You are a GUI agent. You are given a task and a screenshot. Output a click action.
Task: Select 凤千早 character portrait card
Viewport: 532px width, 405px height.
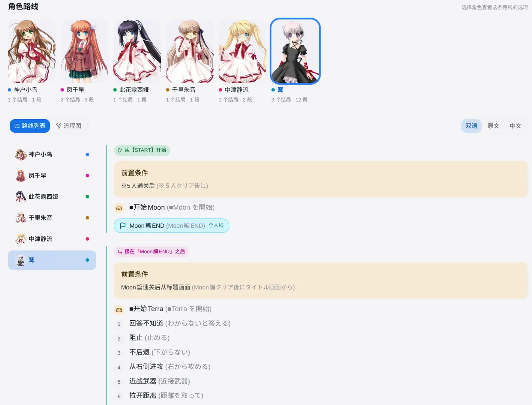(x=84, y=61)
